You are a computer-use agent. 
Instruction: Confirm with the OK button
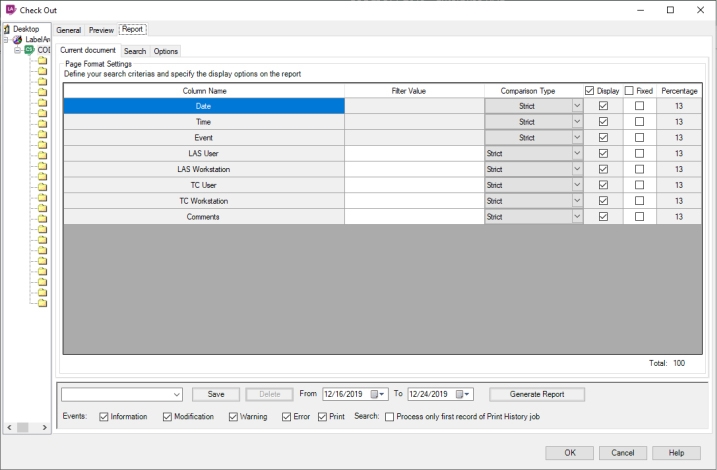click(x=570, y=453)
